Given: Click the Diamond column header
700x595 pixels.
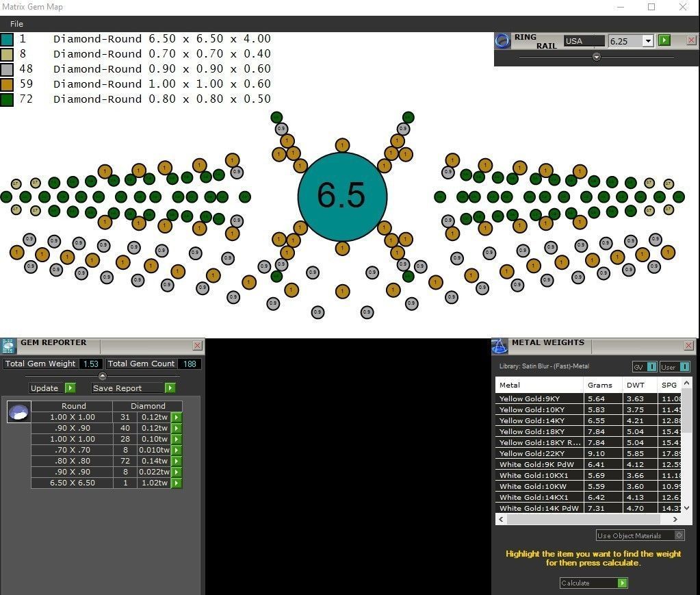Looking at the screenshot, I should point(148,405).
